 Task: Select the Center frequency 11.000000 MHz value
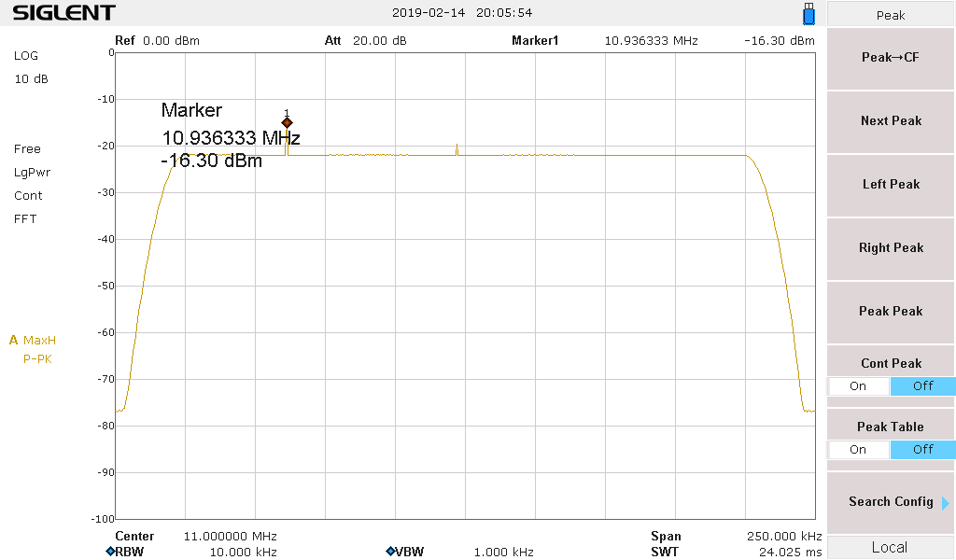[x=231, y=537]
